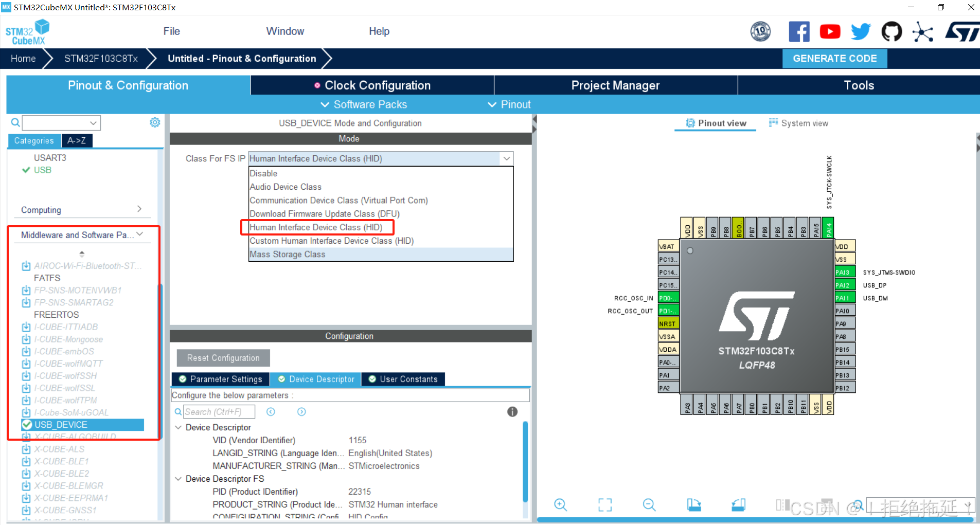Rotate the chip view counterclockwise
This screenshot has height=525, width=980.
738,505
